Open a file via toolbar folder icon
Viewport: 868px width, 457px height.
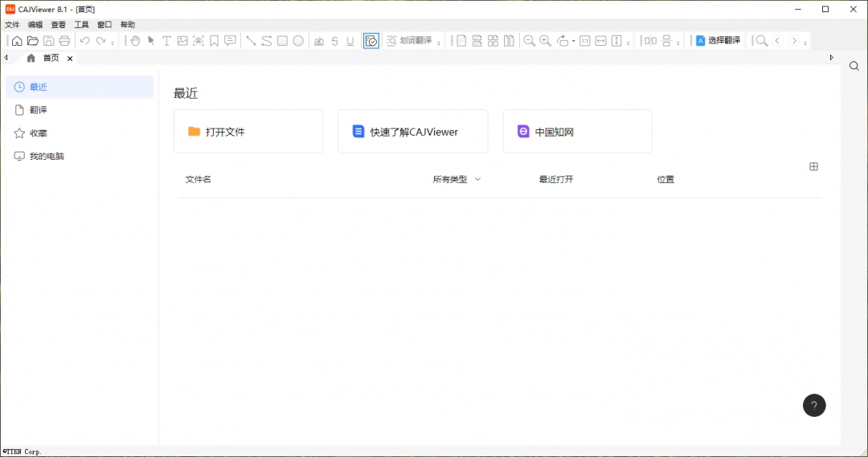coord(33,41)
